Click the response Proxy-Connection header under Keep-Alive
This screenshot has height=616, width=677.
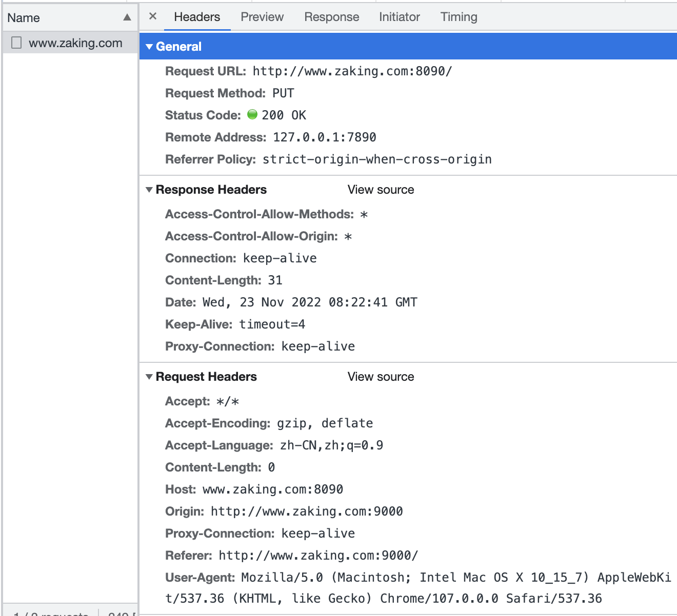pyautogui.click(x=260, y=346)
